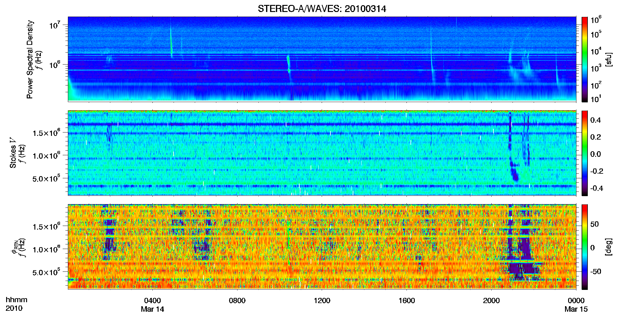Select the Stokes V axis label
Image resolution: width=644 pixels, height=332 pixels.
click(13, 153)
